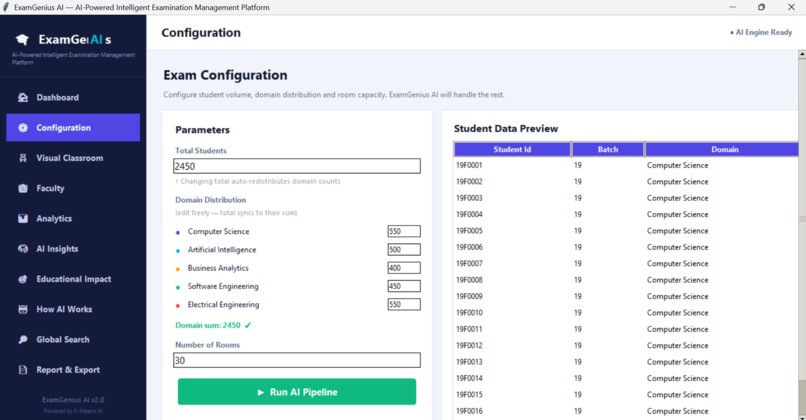Click the purple Computer Science color dot
806x420 pixels.
[178, 232]
